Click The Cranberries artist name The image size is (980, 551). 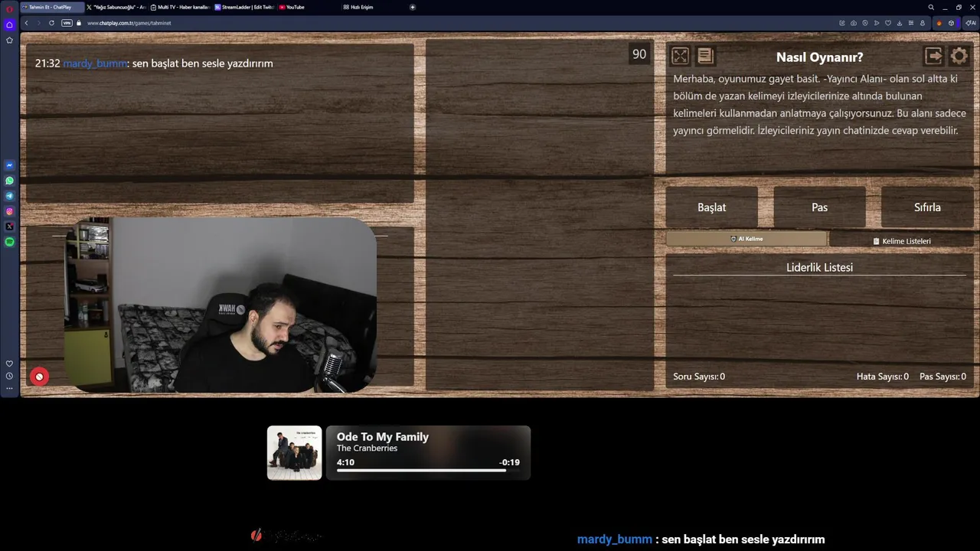click(367, 448)
